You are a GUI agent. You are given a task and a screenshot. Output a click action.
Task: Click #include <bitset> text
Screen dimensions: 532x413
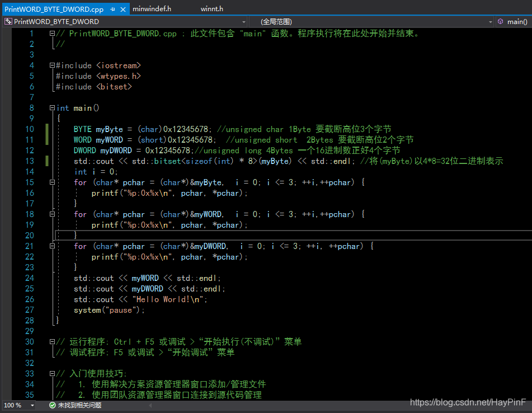coord(93,87)
